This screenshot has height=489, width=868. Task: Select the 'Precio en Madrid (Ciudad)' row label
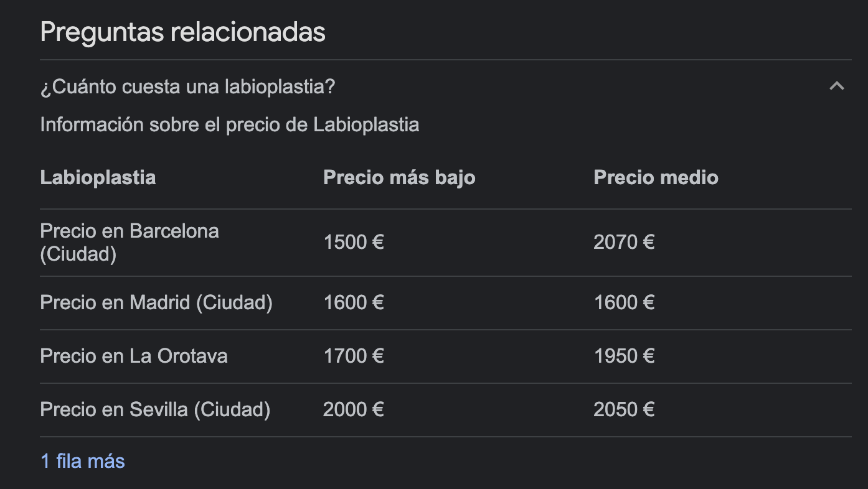pos(156,302)
